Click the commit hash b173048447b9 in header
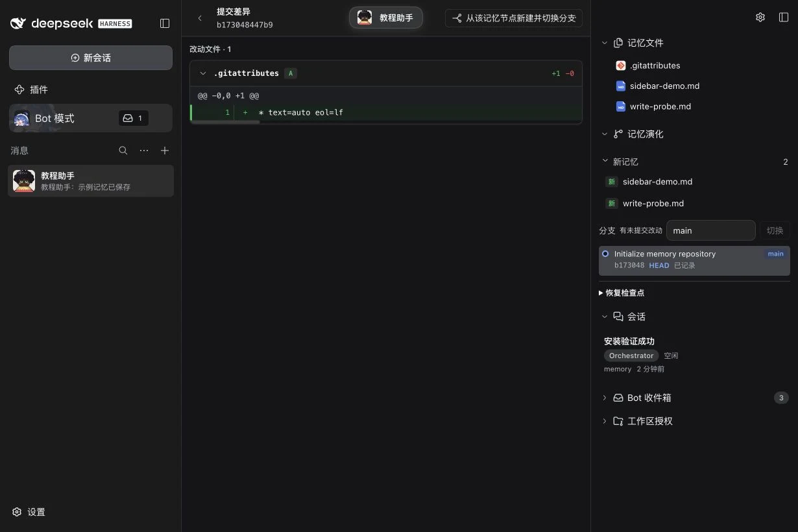The height and width of the screenshot is (532, 798). (x=245, y=25)
